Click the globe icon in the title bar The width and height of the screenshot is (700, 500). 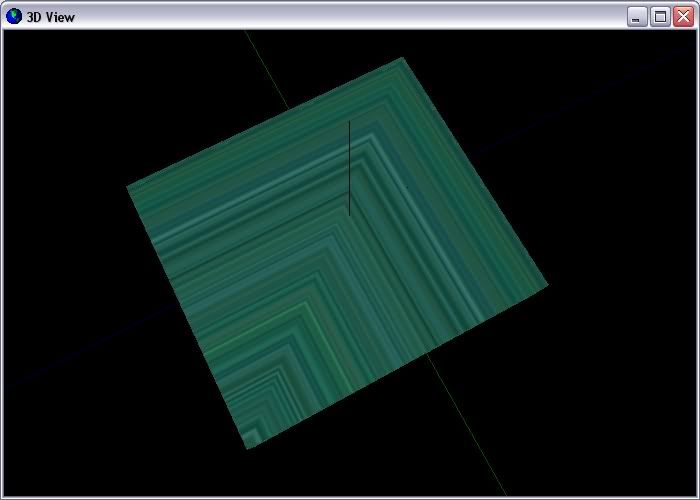14,17
